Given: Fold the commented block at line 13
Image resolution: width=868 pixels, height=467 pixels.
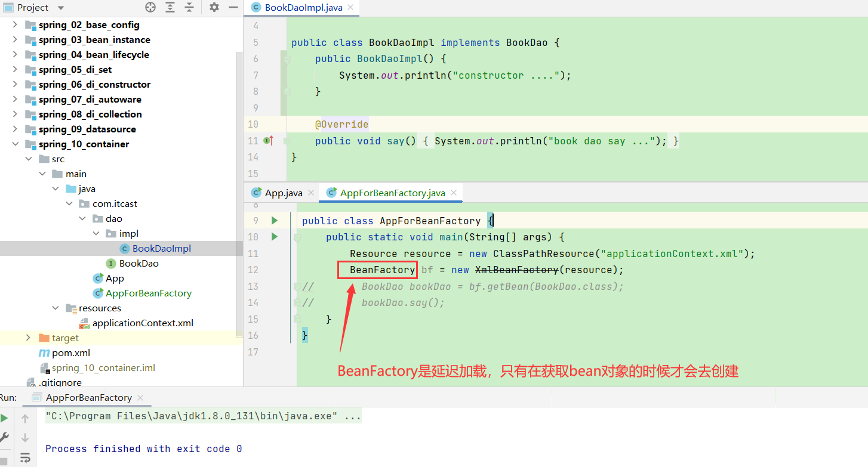Looking at the screenshot, I should (x=297, y=286).
